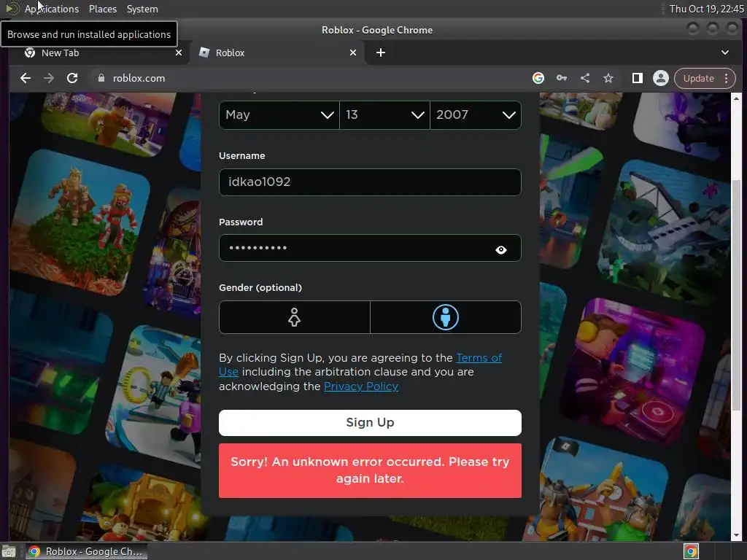The image size is (747, 560).
Task: Open the Privacy Policy link
Action: [360, 386]
